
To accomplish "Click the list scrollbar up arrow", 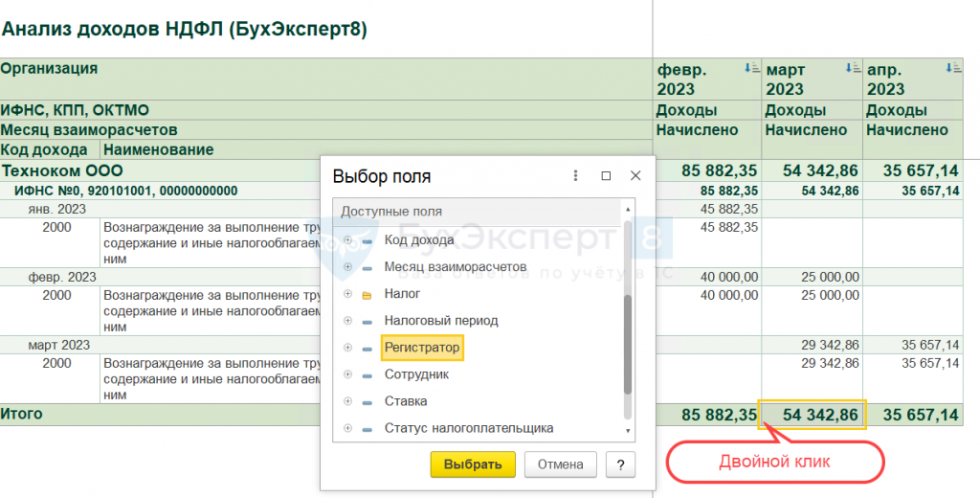I will 628,210.
